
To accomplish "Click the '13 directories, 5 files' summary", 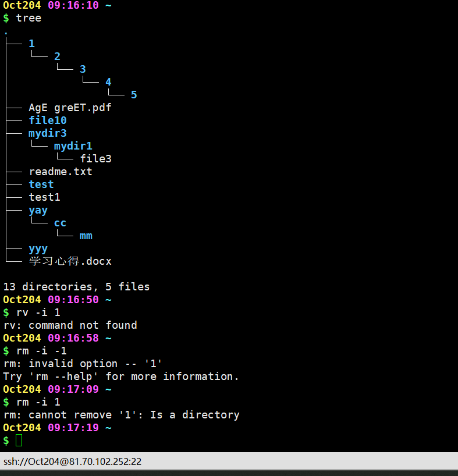I will pos(76,287).
